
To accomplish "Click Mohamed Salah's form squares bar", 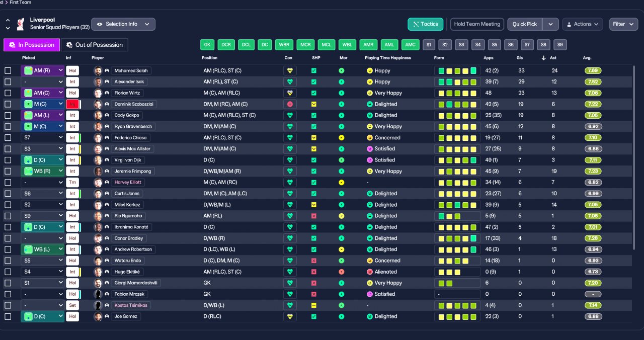I will [x=457, y=71].
